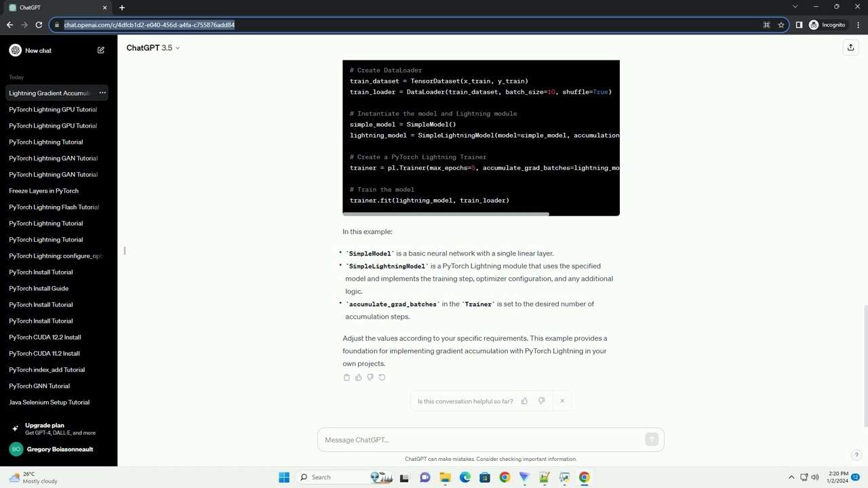The image size is (868, 488).
Task: Dismiss the conversation helpful prompt
Action: pos(561,401)
